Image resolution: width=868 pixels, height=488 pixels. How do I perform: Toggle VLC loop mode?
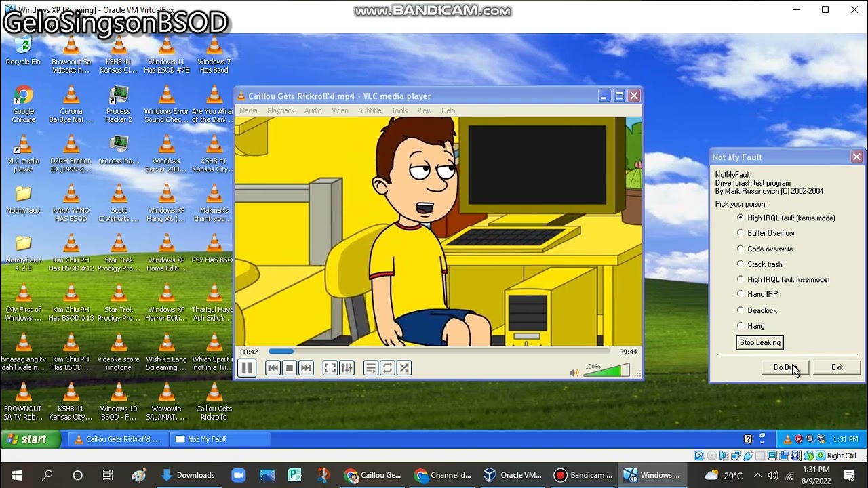tap(387, 368)
